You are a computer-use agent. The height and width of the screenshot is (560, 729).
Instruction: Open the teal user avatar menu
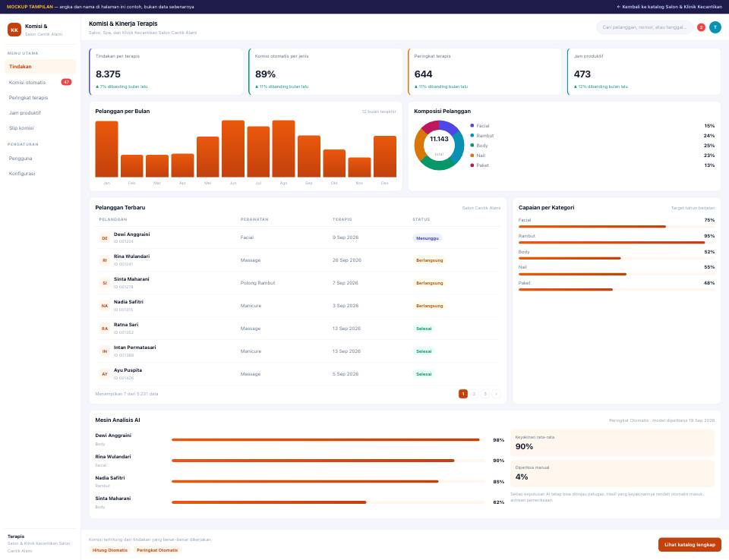point(715,27)
